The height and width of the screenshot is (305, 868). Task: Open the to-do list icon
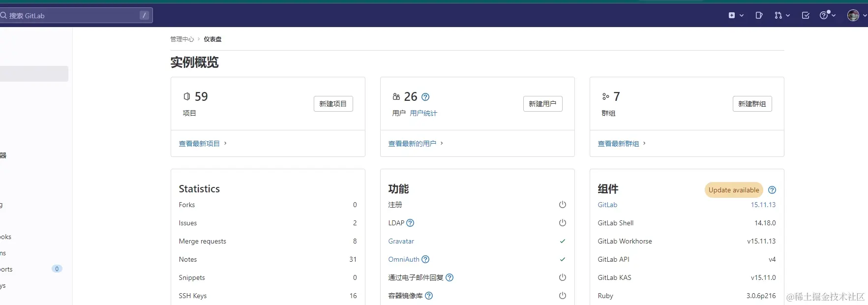(x=806, y=15)
